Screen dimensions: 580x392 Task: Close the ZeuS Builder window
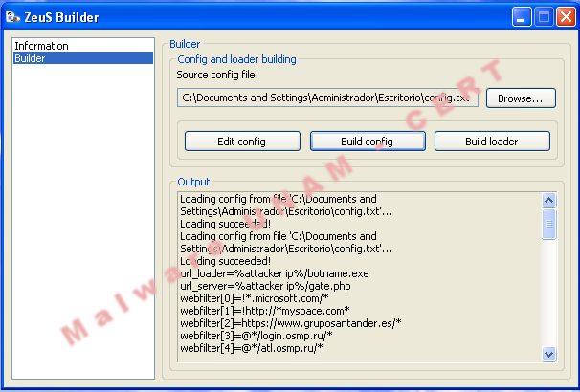point(566,17)
